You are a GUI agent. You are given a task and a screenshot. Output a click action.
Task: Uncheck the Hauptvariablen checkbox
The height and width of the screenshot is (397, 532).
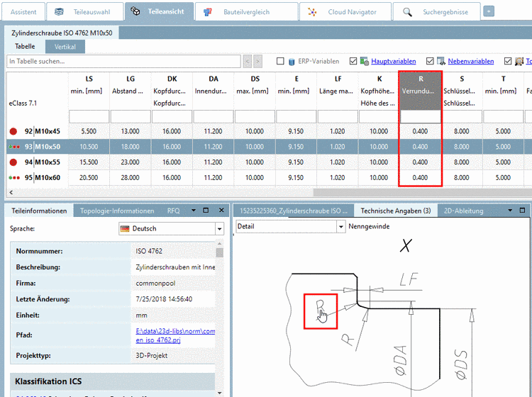[x=353, y=61]
